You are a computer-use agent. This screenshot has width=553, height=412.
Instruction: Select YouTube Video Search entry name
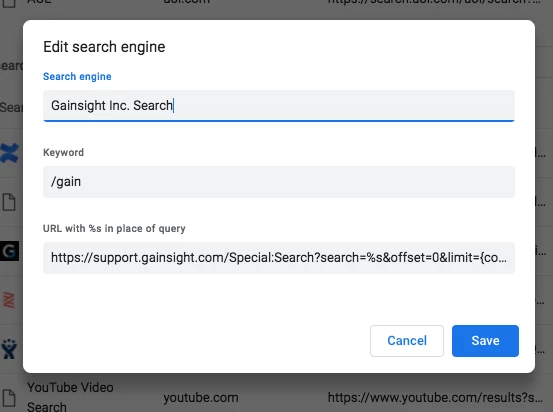coord(70,397)
